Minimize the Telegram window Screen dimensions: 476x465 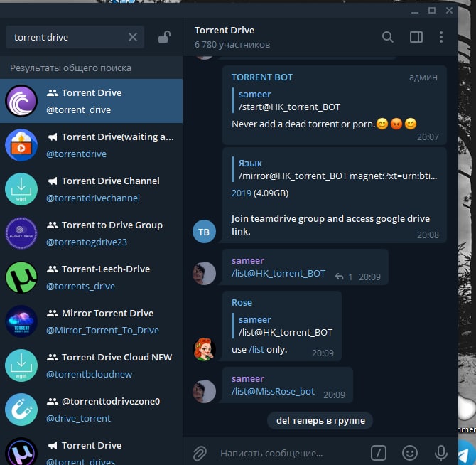click(415, 11)
